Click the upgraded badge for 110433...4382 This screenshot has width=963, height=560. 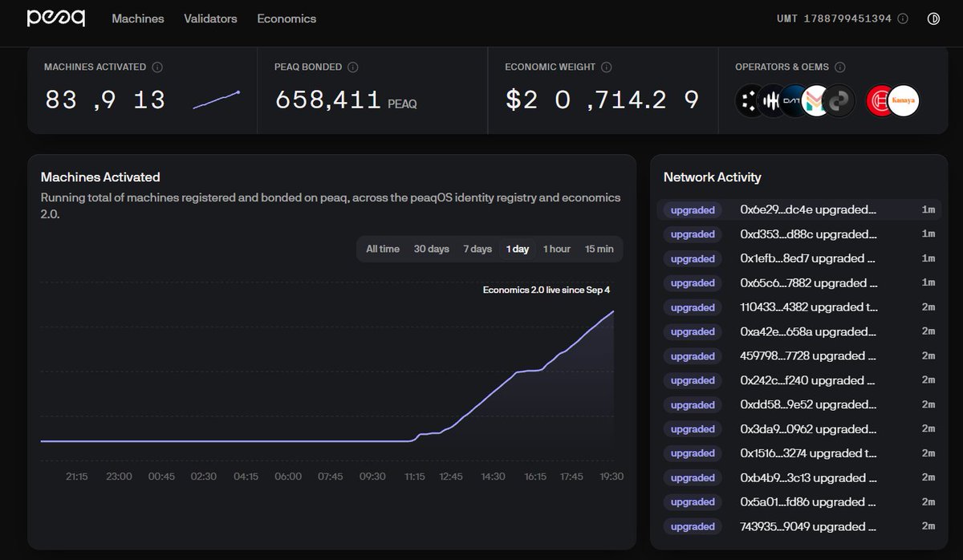(x=693, y=307)
